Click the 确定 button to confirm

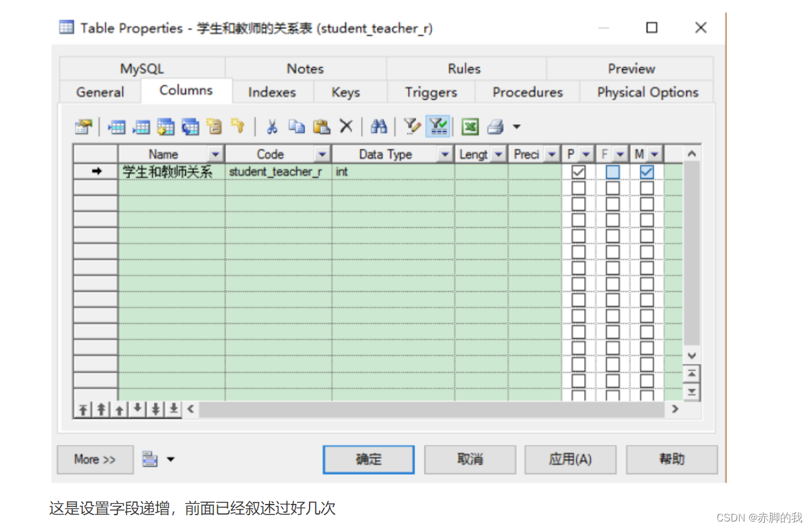click(x=368, y=459)
